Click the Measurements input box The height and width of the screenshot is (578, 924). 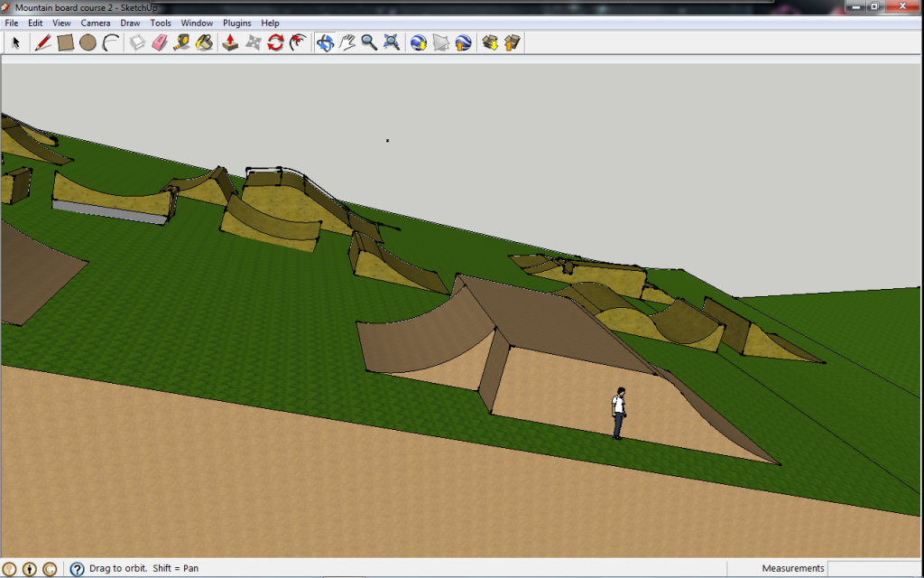coord(873,568)
